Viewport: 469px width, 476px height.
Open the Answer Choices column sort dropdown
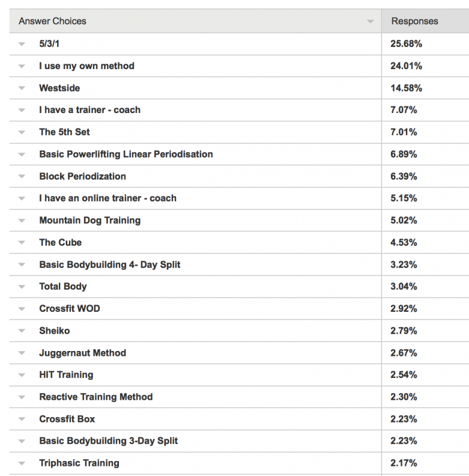(370, 21)
